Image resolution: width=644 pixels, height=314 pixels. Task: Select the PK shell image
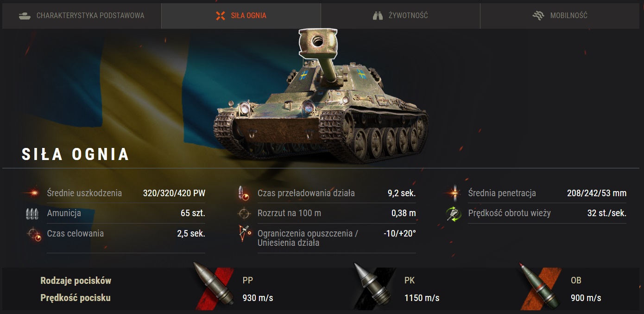point(373,286)
